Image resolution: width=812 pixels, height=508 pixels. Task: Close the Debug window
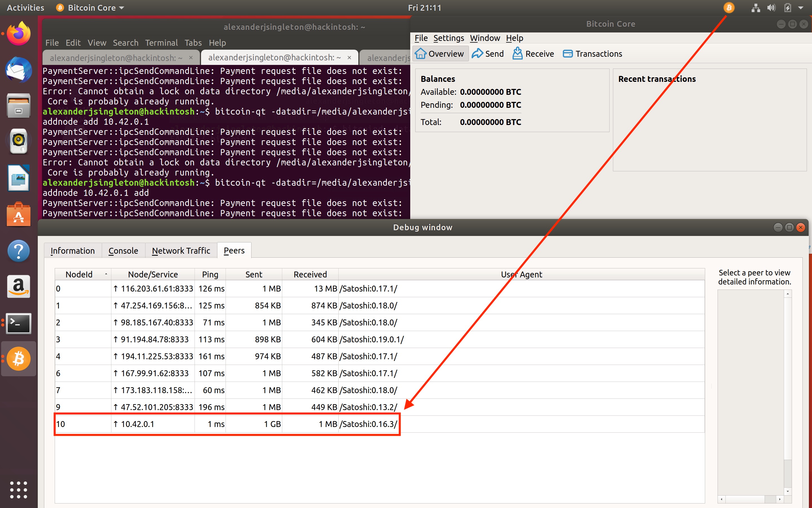coord(801,227)
